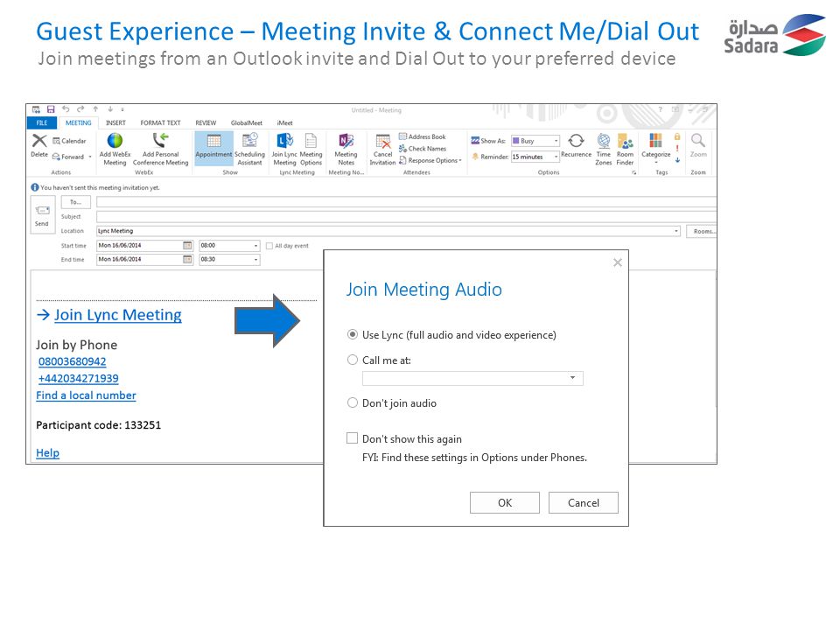Click the Save icon in quick access toolbar

click(51, 109)
